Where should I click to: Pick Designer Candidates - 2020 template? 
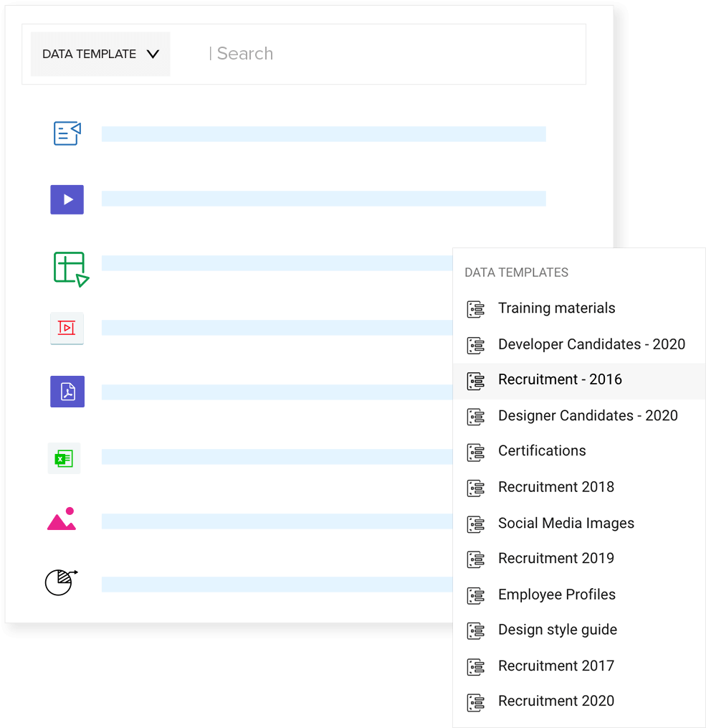tap(588, 415)
